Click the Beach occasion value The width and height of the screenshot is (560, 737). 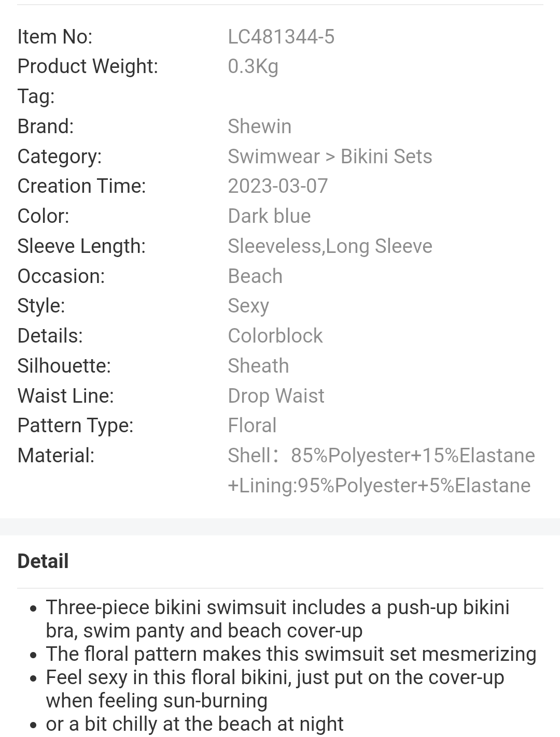[x=255, y=276]
